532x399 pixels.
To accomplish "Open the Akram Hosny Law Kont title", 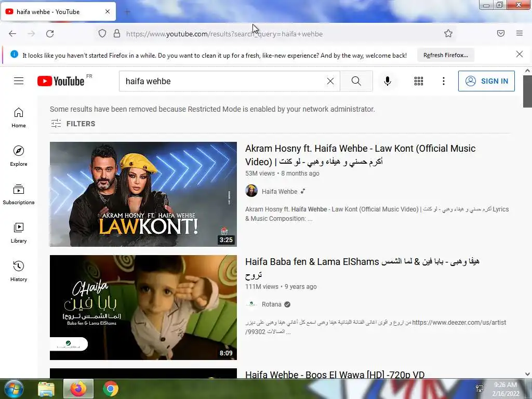I will pos(361,155).
